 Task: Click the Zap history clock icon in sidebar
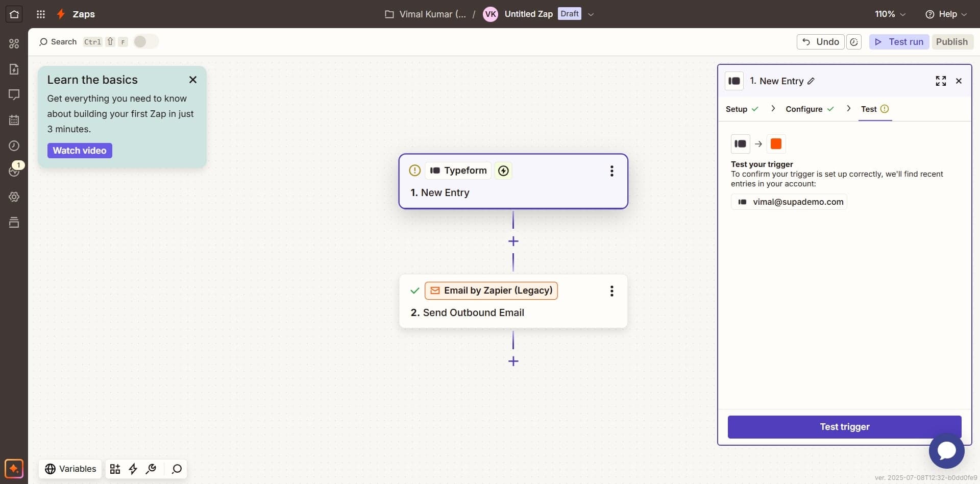click(14, 146)
